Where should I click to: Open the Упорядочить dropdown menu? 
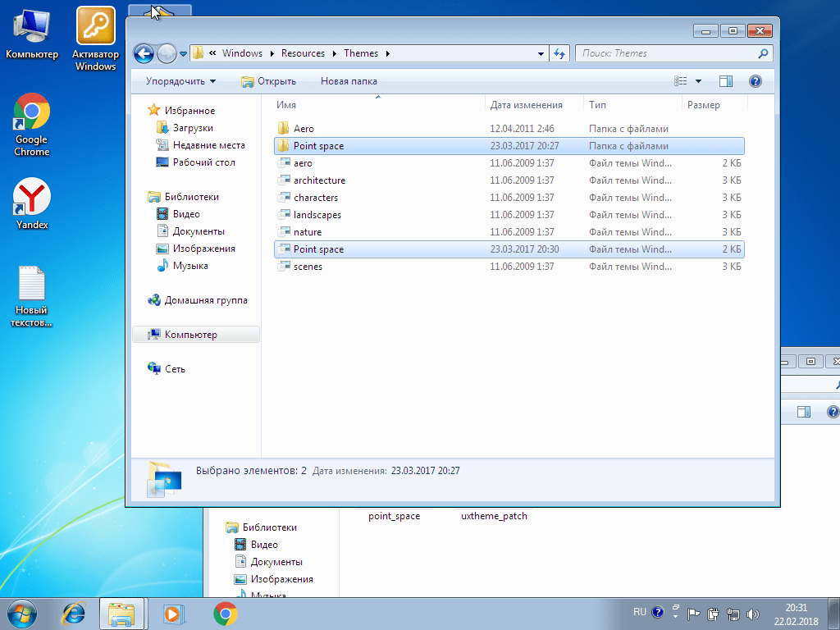pos(179,80)
